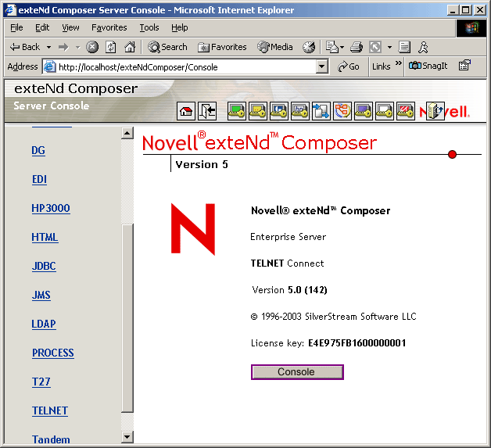Open the File menu
The height and width of the screenshot is (448, 491).
point(16,27)
